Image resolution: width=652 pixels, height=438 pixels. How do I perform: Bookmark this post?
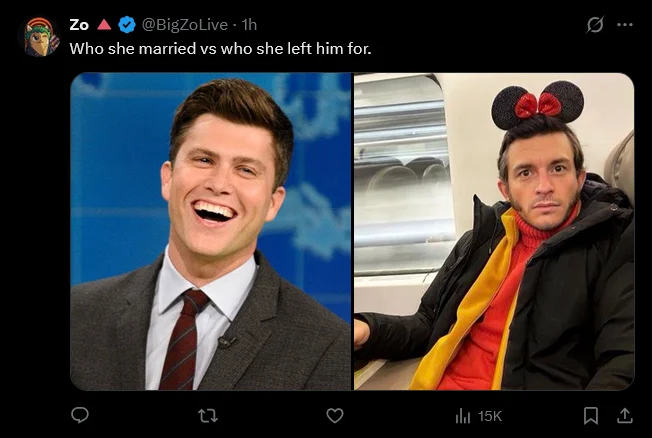591,415
